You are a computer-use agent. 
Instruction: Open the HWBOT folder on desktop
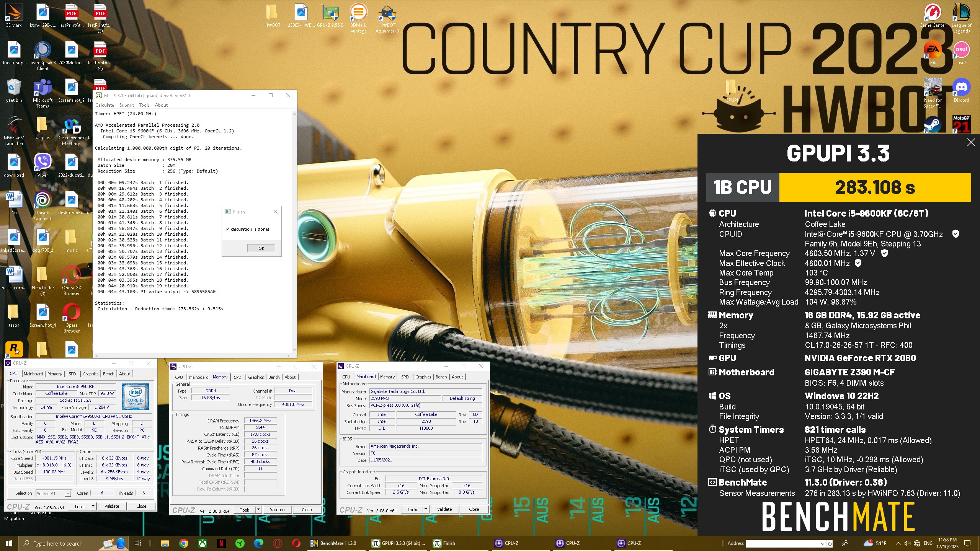click(x=272, y=15)
